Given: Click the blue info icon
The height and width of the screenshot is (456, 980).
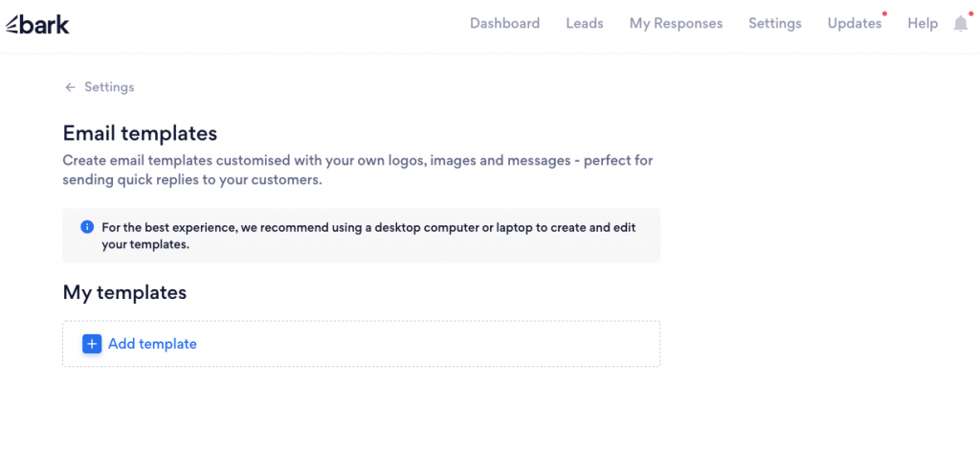Looking at the screenshot, I should click(87, 227).
